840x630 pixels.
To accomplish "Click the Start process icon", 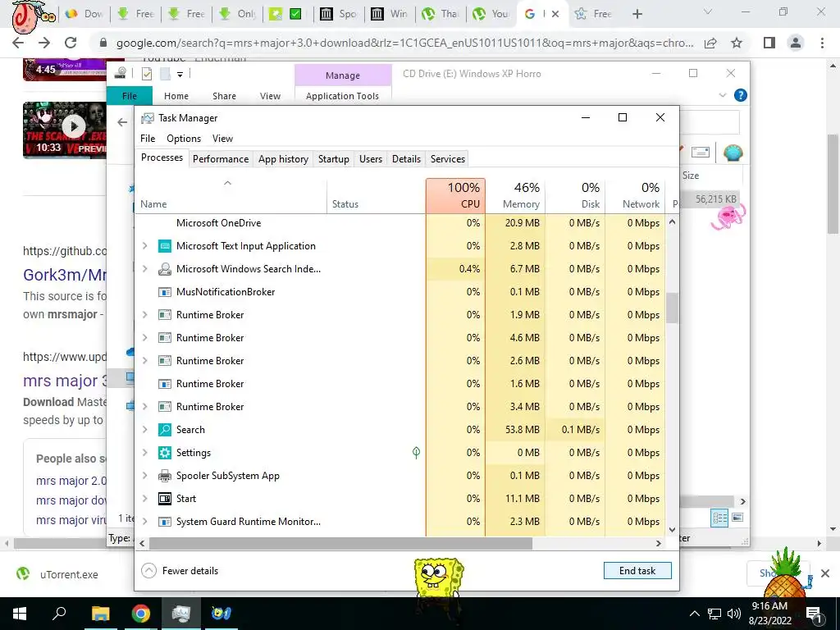I will 164,499.
